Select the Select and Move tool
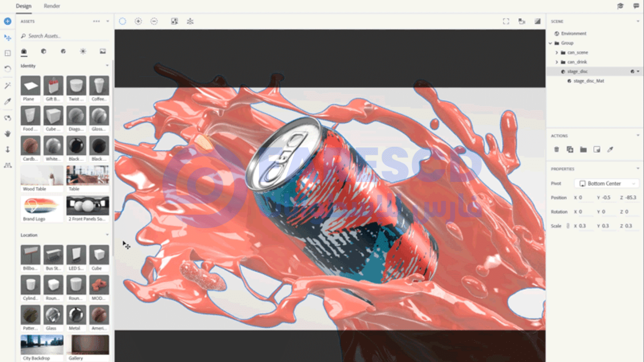 coord(8,38)
